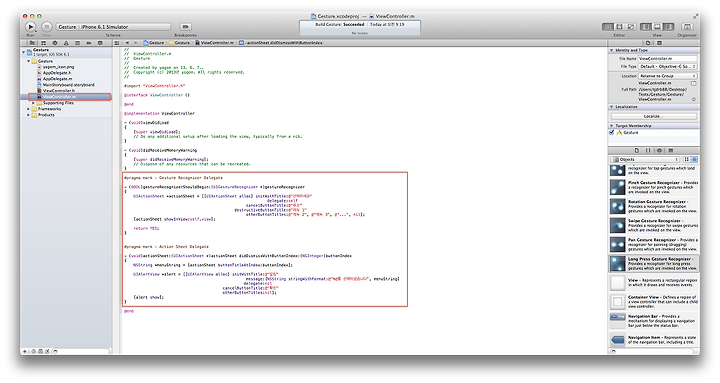
Task: Show the Symbol navigator
Action: tap(44, 43)
